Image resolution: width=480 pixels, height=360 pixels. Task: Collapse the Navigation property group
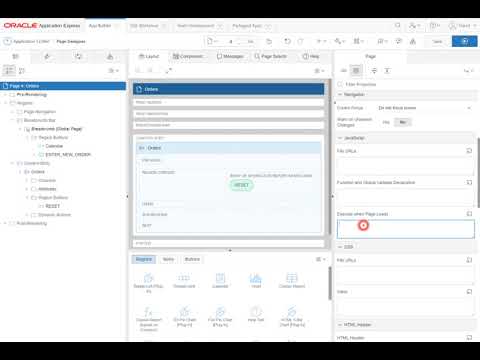(x=340, y=94)
